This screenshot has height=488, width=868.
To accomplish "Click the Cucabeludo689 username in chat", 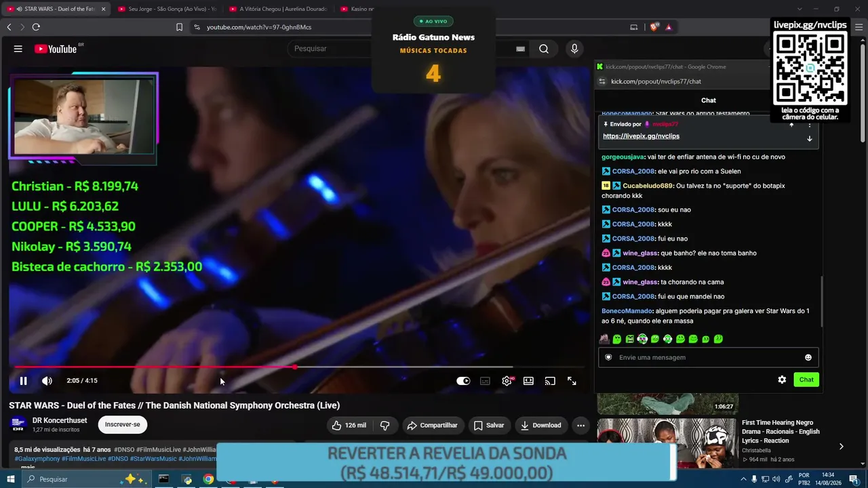I will click(648, 186).
